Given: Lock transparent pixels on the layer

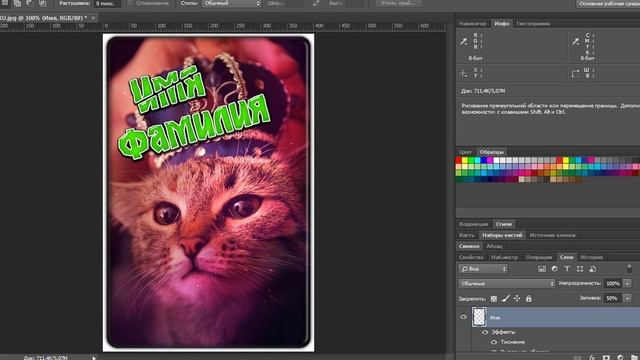Looking at the screenshot, I should pyautogui.click(x=493, y=299).
